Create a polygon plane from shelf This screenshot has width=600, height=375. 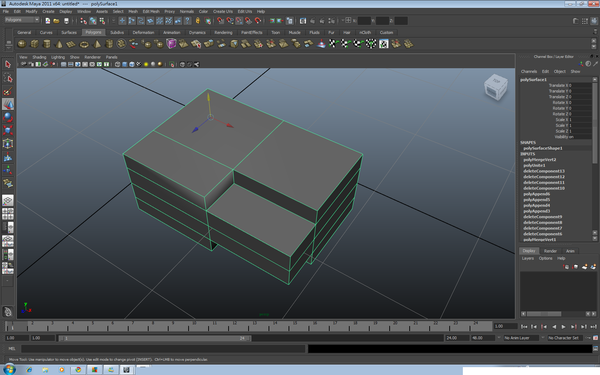tap(71, 44)
